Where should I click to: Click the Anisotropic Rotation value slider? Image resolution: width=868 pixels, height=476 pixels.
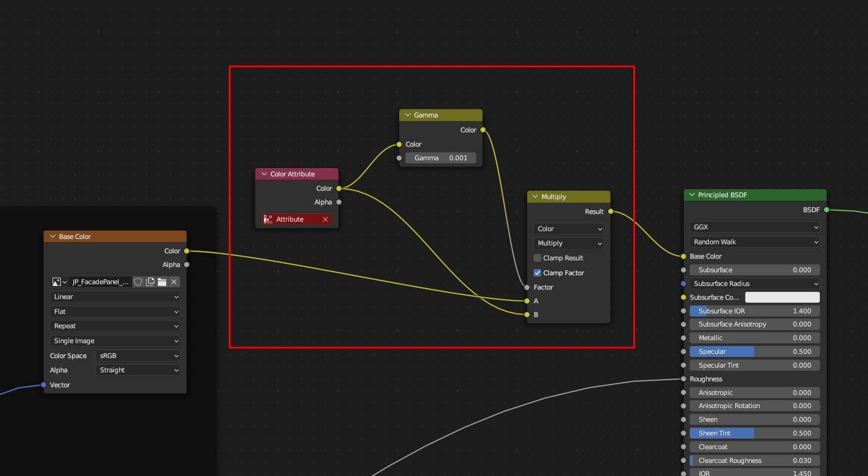(x=755, y=406)
